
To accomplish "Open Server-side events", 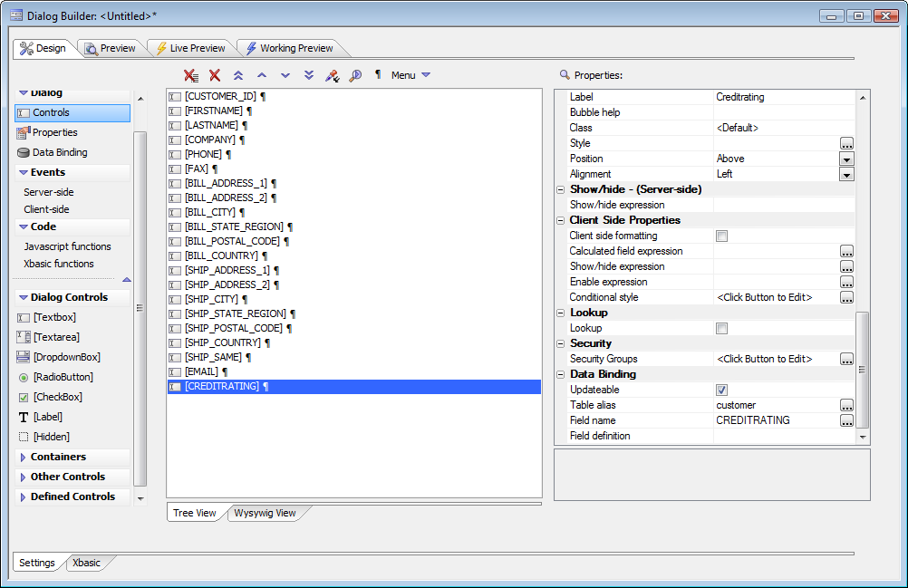I will (49, 192).
